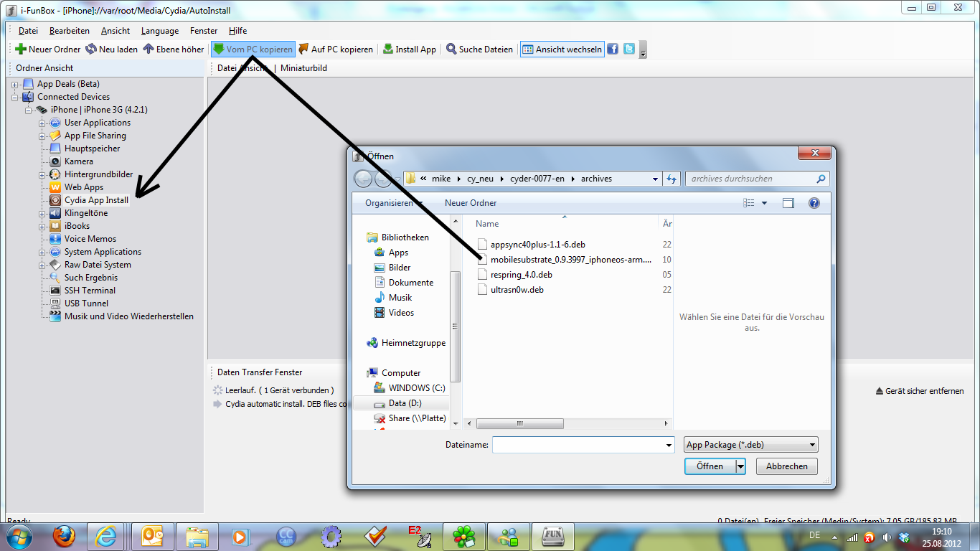Select Kamera in the folder tree
The height and width of the screenshot is (551, 980).
pyautogui.click(x=78, y=161)
